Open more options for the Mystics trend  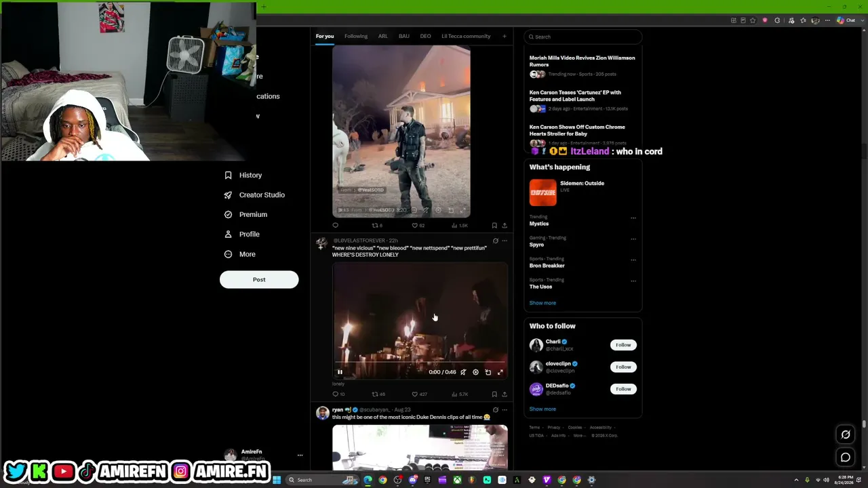tap(633, 218)
